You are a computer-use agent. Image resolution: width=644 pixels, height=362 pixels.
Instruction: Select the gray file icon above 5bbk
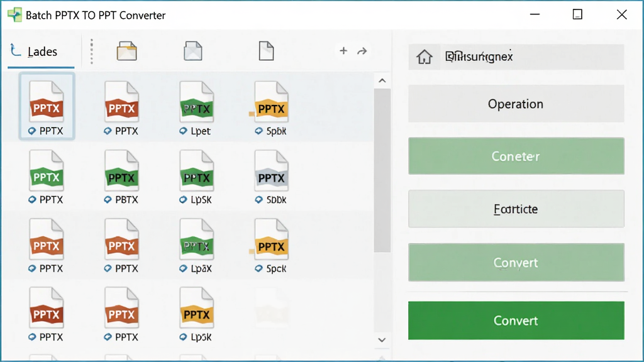[272, 170]
